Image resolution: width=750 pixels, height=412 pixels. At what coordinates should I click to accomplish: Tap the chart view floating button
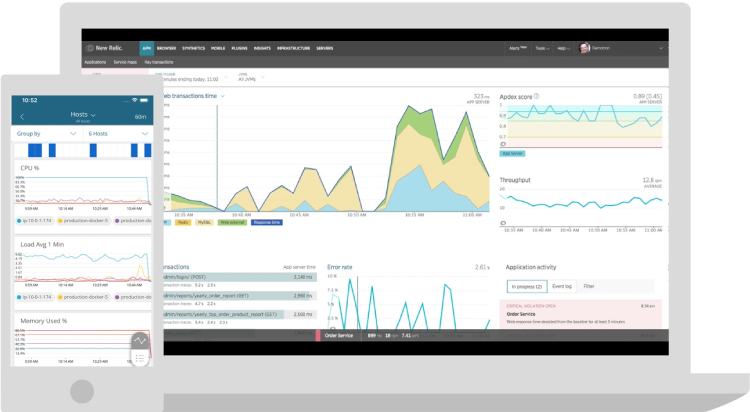[141, 342]
